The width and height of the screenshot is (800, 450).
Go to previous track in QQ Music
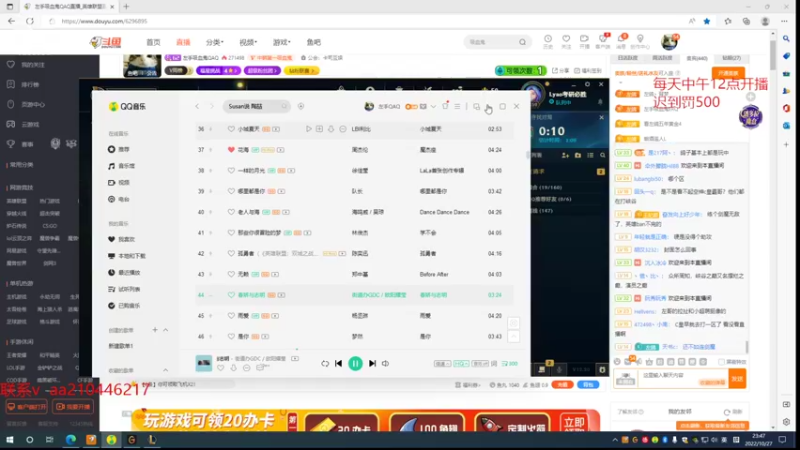pyautogui.click(x=338, y=363)
